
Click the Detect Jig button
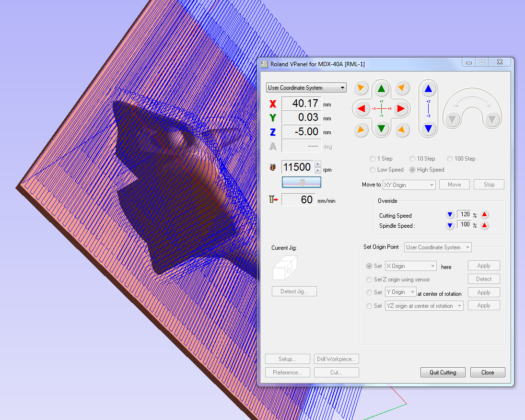pyautogui.click(x=294, y=292)
